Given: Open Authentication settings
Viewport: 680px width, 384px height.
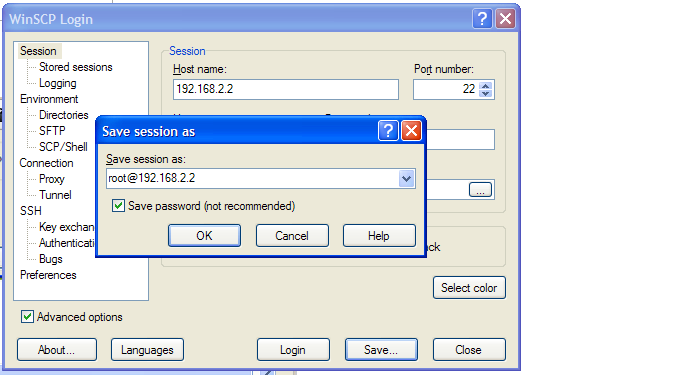Looking at the screenshot, I should pyautogui.click(x=66, y=243).
